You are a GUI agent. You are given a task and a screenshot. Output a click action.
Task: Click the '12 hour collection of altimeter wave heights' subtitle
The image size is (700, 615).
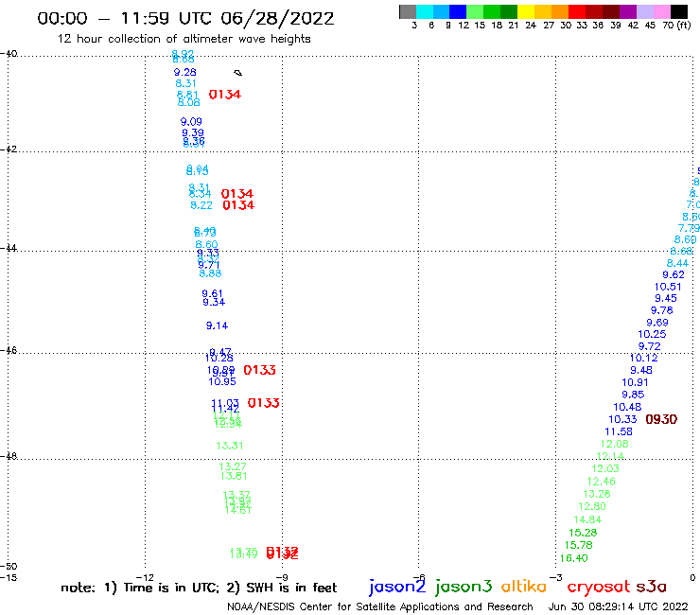[x=184, y=39]
